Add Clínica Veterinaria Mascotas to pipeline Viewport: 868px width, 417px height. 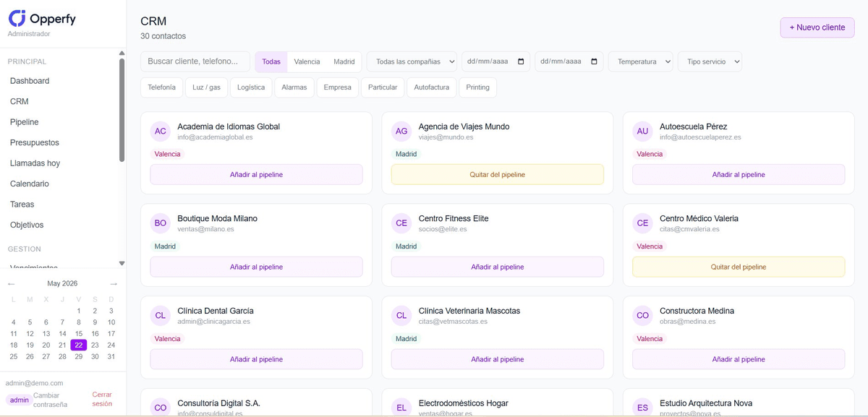(497, 359)
